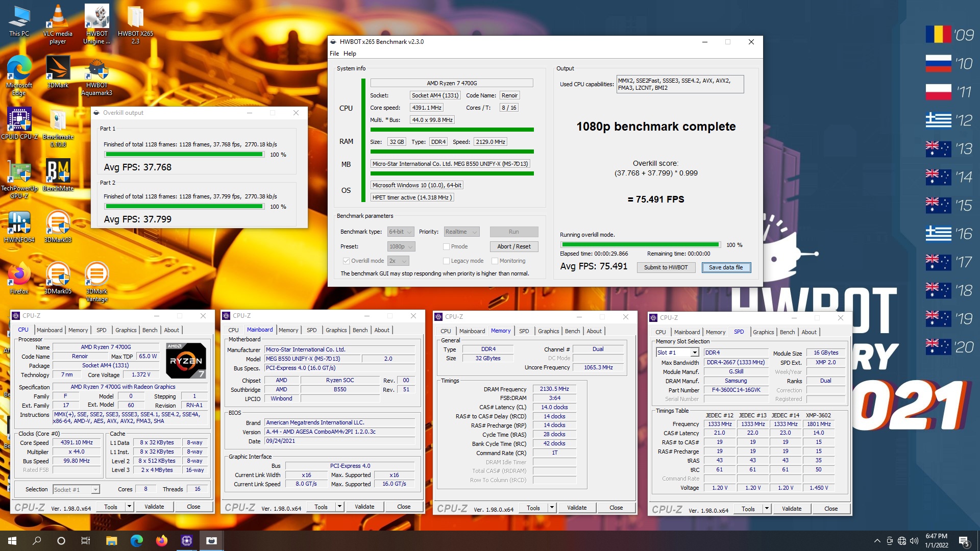Open HWBOT Unigine desktop shortcut
The width and height of the screenshot is (980, 551).
[96, 24]
